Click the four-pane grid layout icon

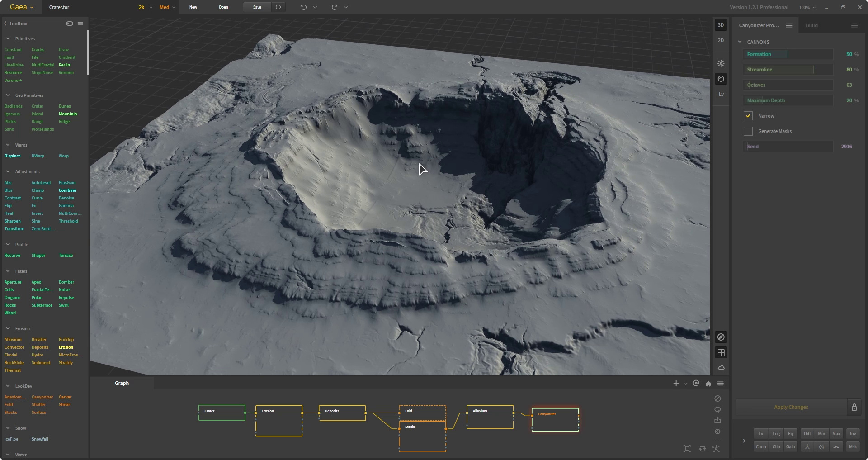(x=721, y=352)
